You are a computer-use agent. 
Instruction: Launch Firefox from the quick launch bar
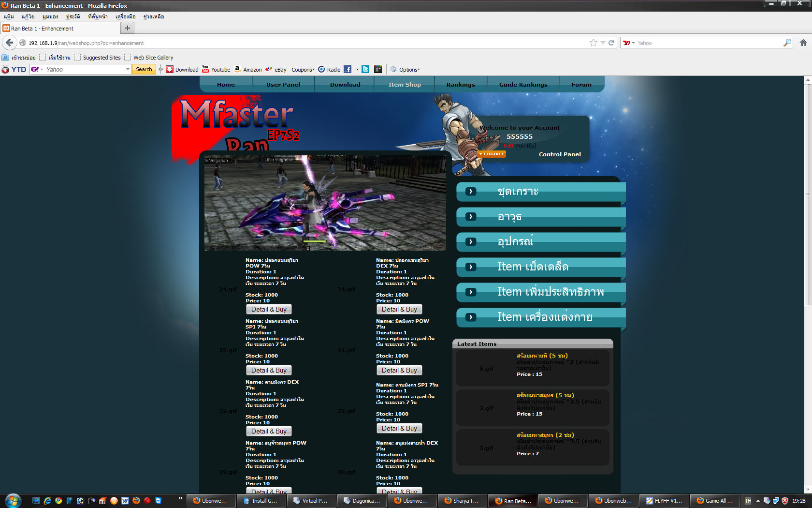coord(136,501)
